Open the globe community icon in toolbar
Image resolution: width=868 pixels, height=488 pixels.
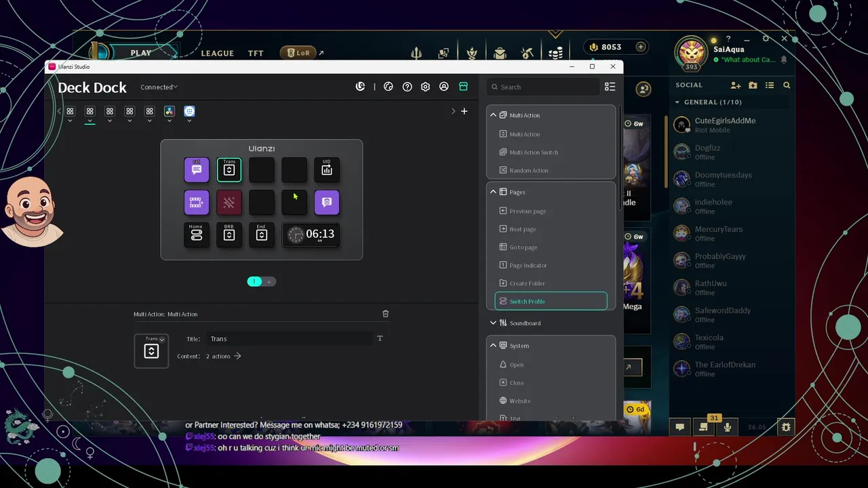point(388,87)
